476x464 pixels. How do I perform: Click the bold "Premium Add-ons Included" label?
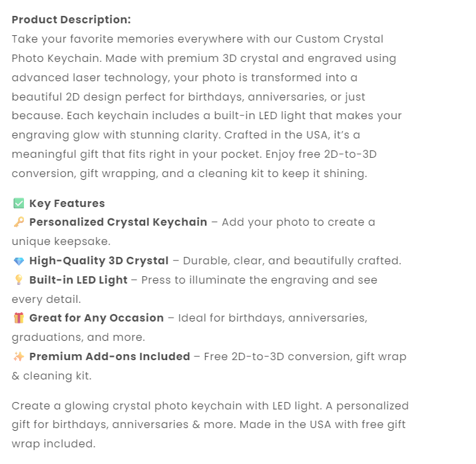pos(110,357)
